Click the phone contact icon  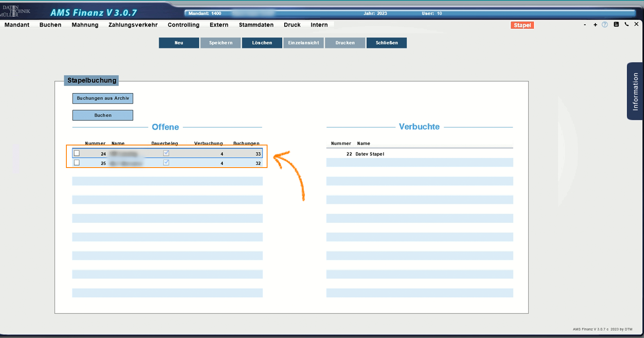tap(626, 25)
